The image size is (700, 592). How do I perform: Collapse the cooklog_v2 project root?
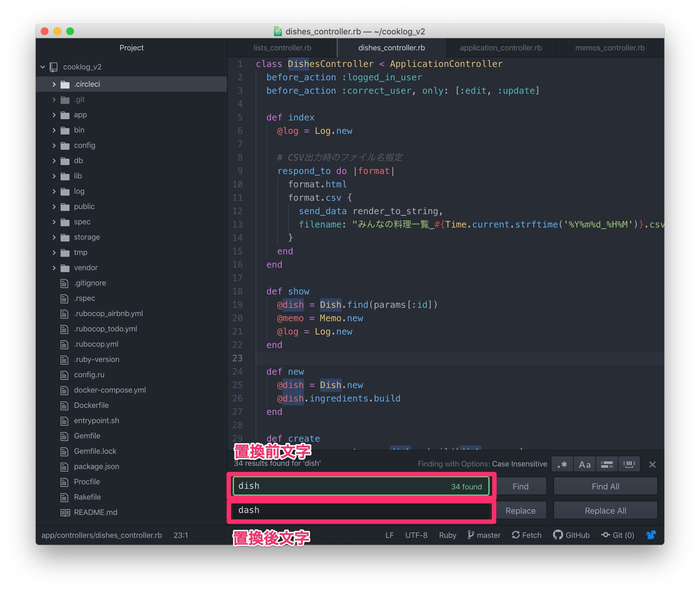point(43,67)
